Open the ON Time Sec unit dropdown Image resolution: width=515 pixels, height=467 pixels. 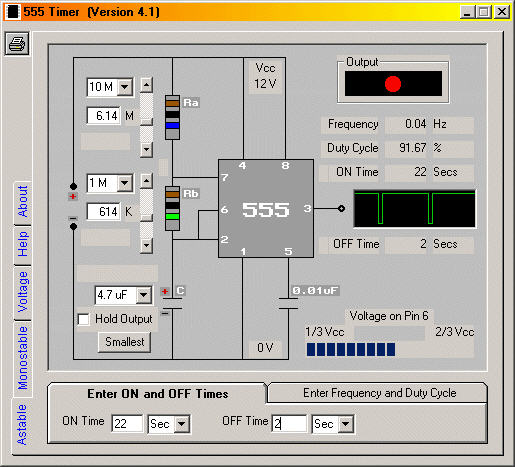pyautogui.click(x=182, y=424)
